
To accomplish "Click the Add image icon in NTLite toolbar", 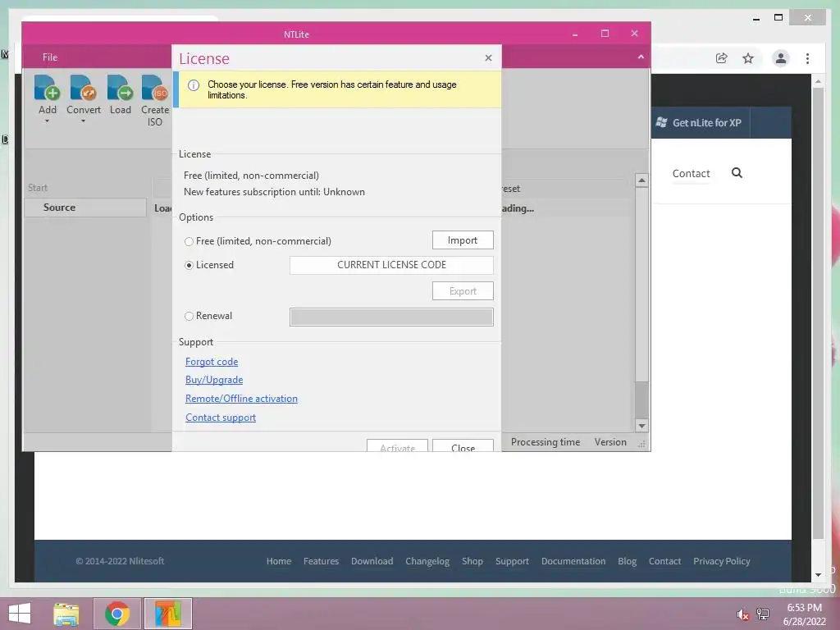I will [47, 88].
